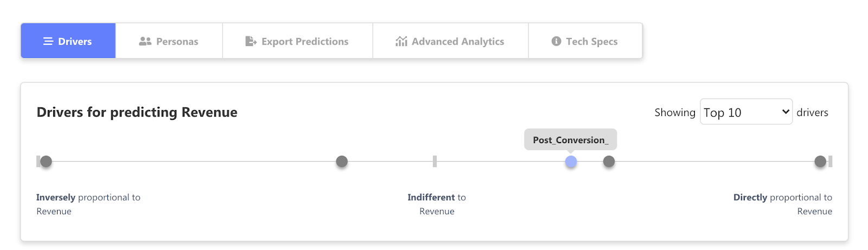Open the Tech Specs tab
The width and height of the screenshot is (868, 250).
click(585, 41)
